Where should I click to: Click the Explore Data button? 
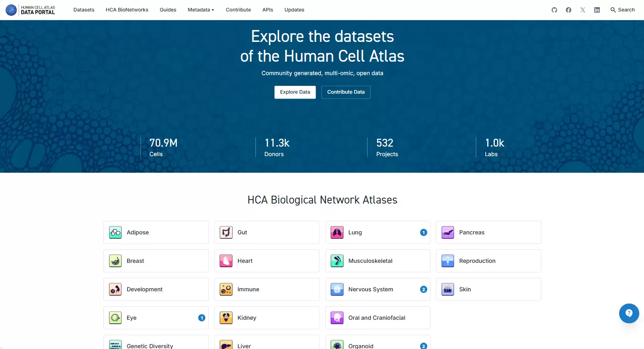pos(295,92)
